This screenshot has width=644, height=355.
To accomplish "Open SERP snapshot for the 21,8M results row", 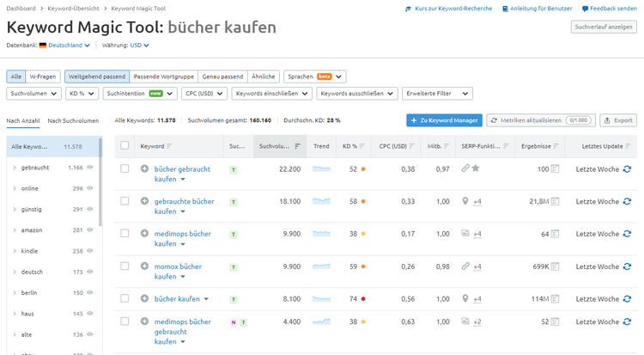I will 555,201.
